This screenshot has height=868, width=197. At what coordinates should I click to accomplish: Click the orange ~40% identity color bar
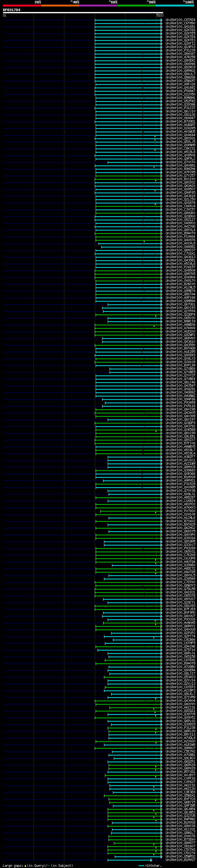click(x=60, y=6)
